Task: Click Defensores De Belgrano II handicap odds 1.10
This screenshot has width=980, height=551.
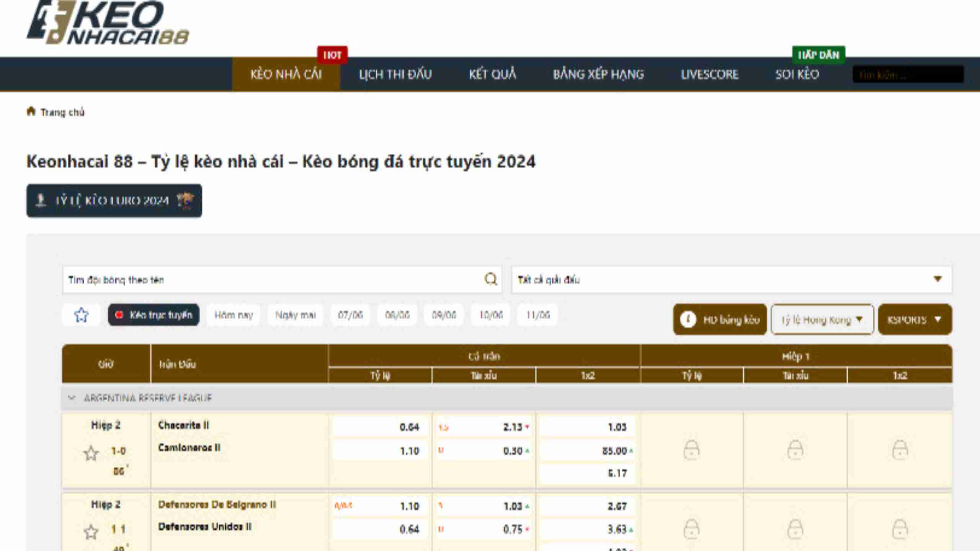Action: tap(380, 506)
